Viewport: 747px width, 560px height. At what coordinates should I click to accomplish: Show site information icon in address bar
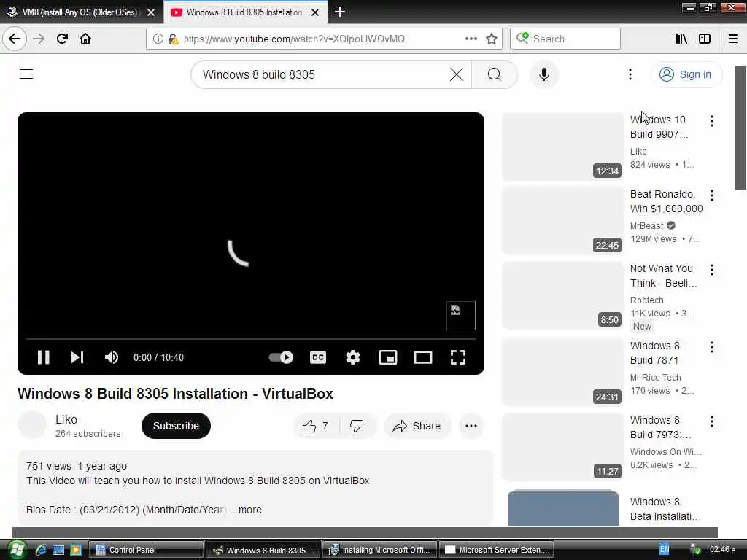pos(158,39)
